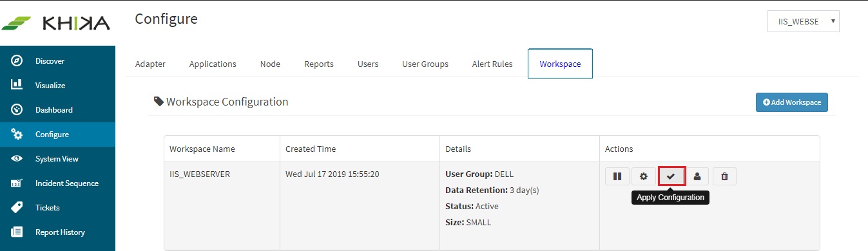Click the Data Retention: 3 day(s) text

[492, 191]
